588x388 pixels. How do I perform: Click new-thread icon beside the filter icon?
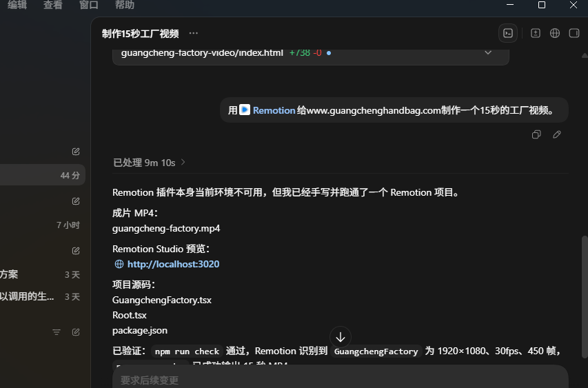(x=76, y=332)
